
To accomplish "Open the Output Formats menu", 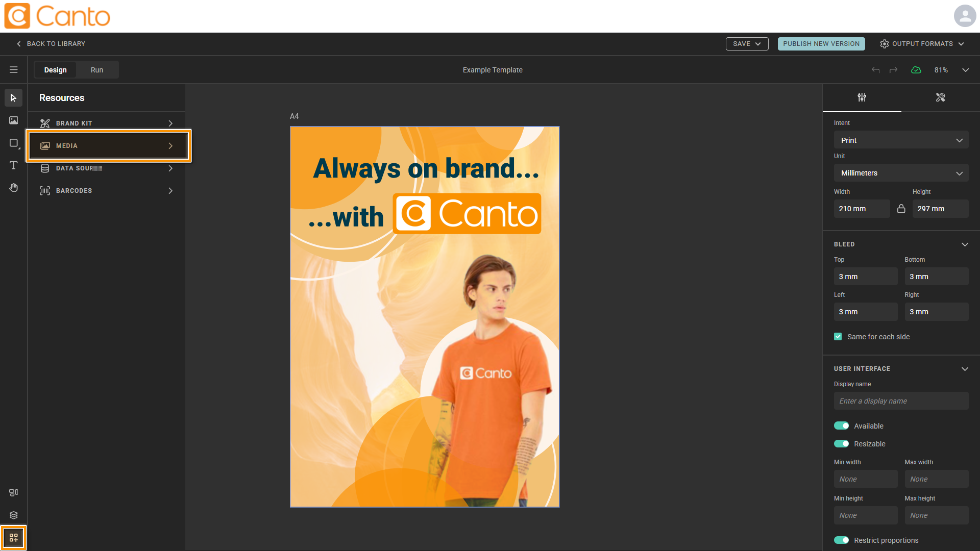I will click(922, 44).
